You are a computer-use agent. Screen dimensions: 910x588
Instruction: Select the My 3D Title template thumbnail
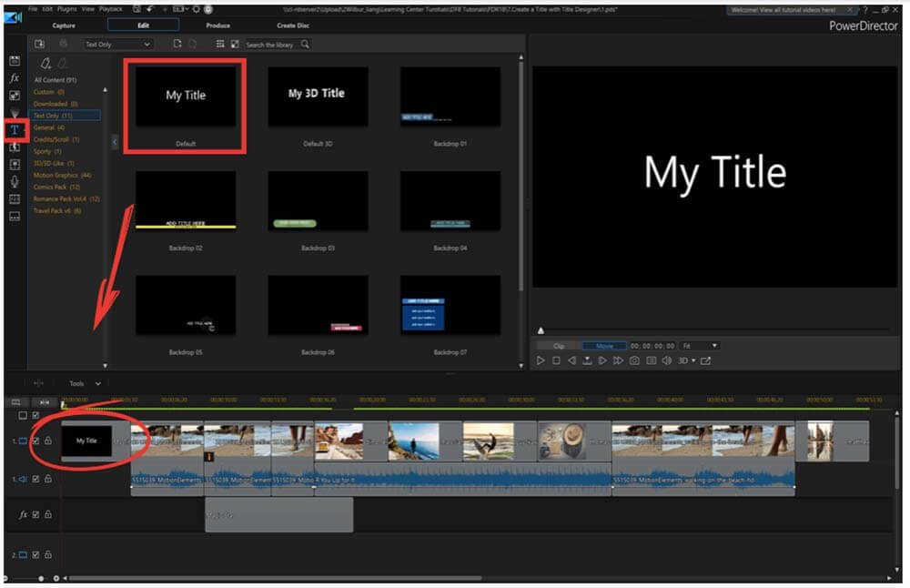(x=318, y=96)
